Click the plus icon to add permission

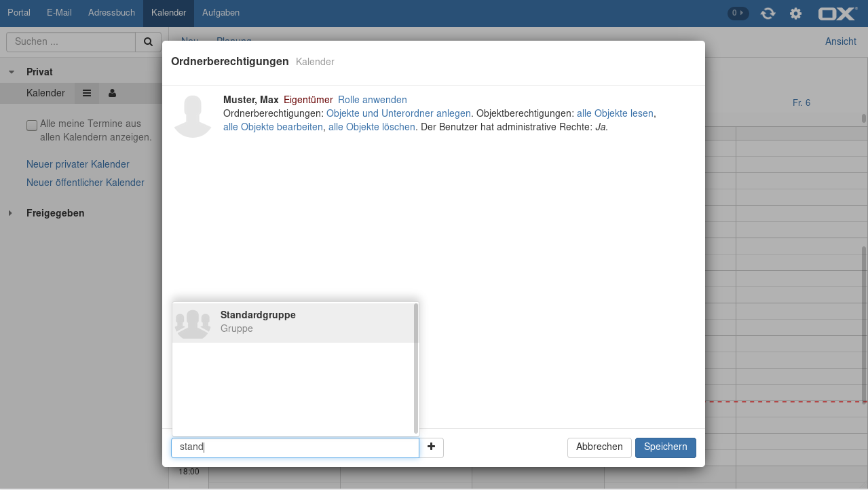coord(431,447)
